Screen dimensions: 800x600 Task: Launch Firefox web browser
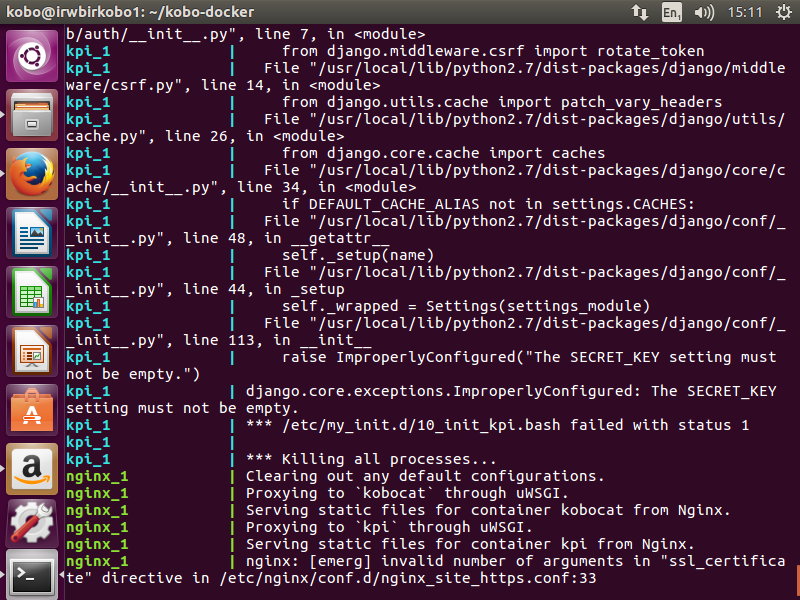click(32, 175)
